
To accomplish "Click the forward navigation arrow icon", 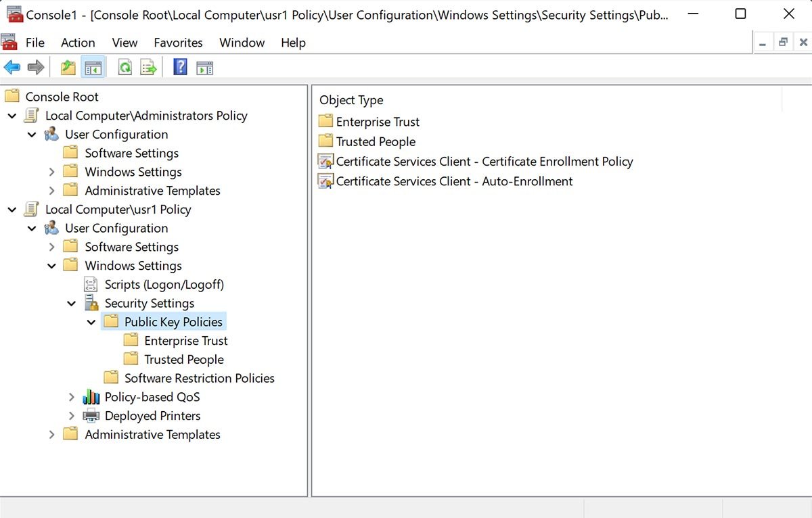I will point(36,66).
